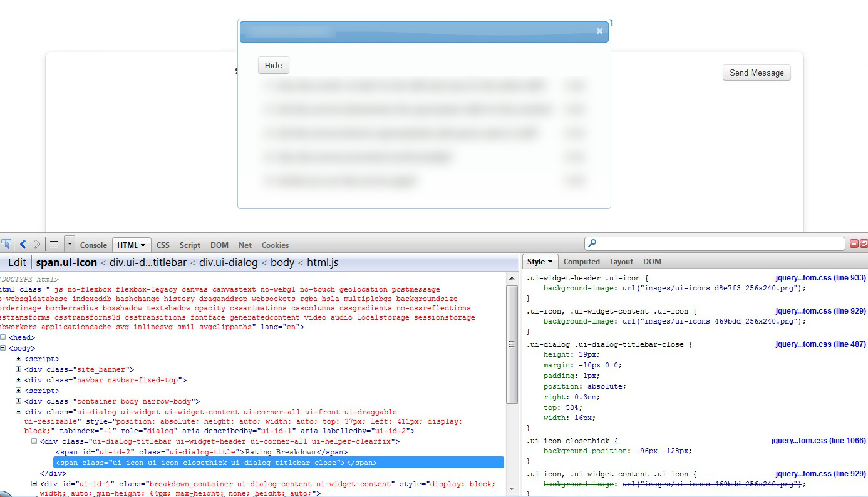The image size is (868, 497).
Task: Click the forward navigation arrow in Firebug
Action: [36, 245]
